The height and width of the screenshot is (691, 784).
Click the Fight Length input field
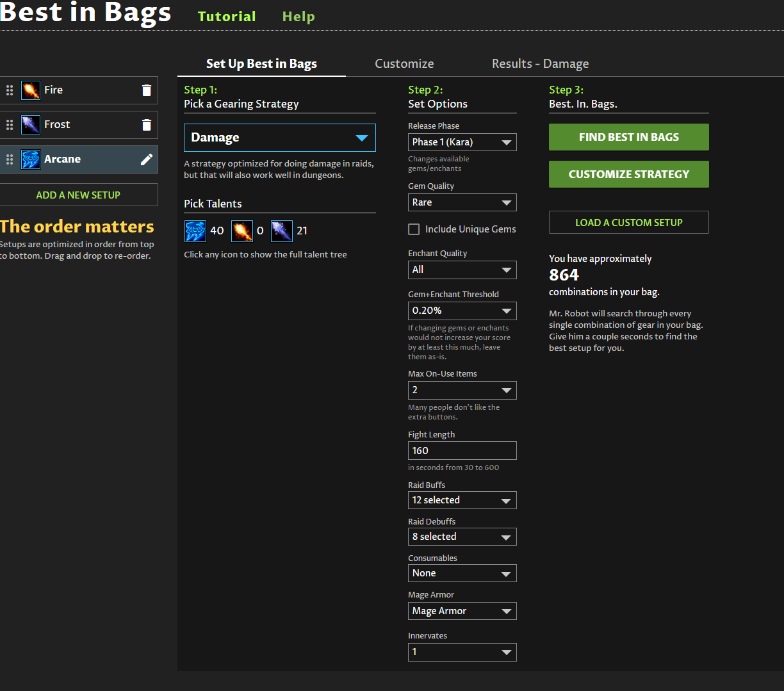tap(462, 451)
